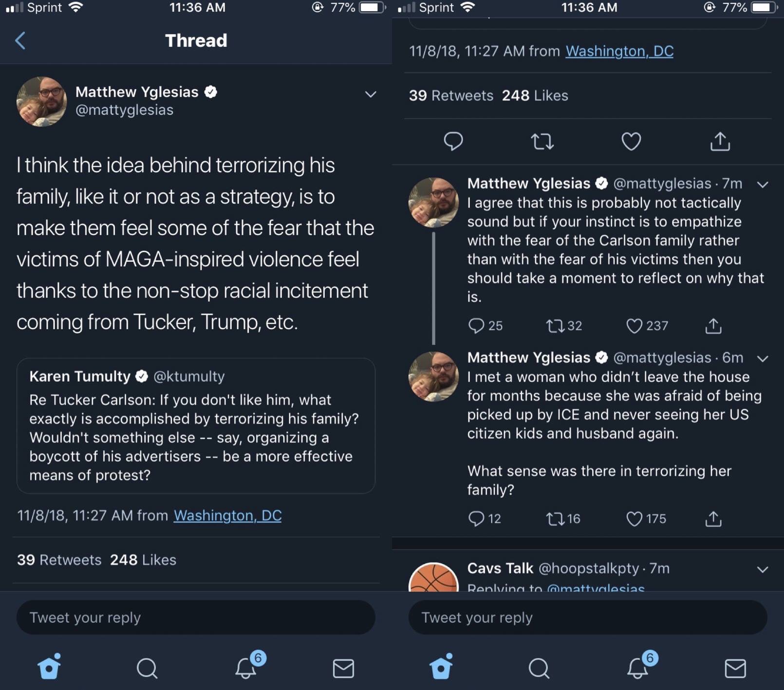Screen dimensions: 784x690
Task: Retweet the reply showing 16 retweets
Action: point(554,519)
